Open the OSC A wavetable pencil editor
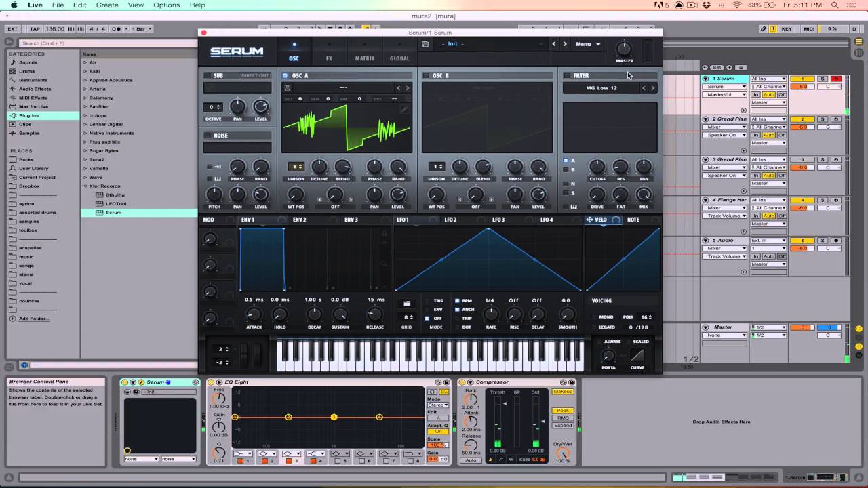868x488 pixels. click(404, 109)
